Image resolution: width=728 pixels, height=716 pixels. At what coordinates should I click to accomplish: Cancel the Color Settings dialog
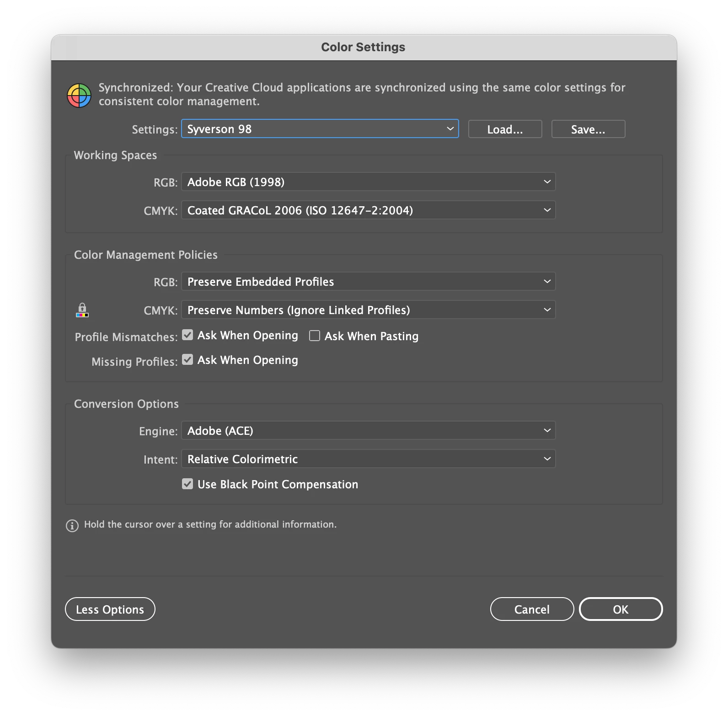tap(532, 609)
